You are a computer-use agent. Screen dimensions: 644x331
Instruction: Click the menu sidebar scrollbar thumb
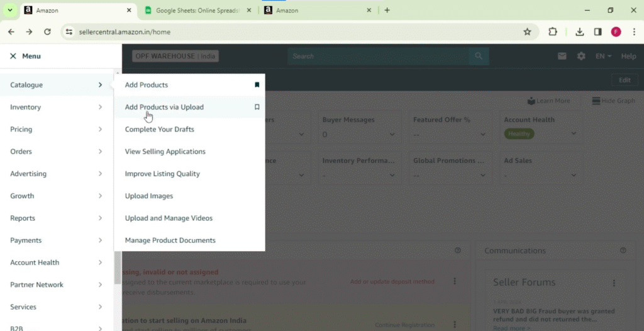click(118, 267)
